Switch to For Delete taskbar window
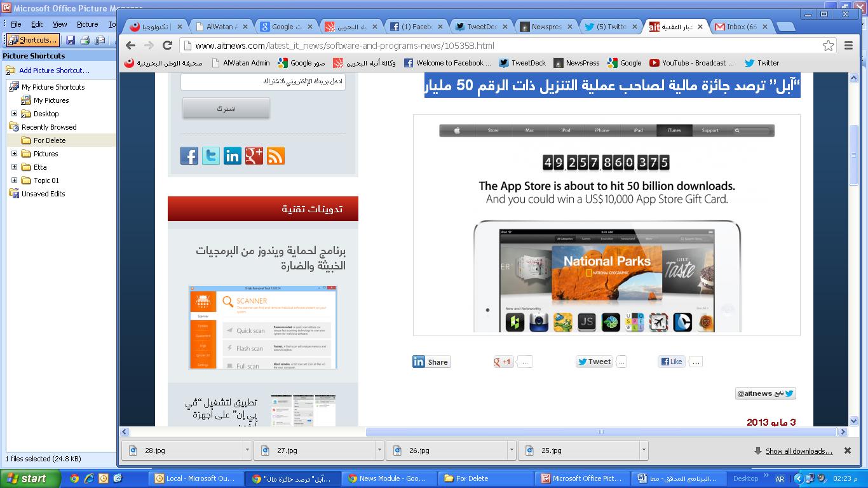The height and width of the screenshot is (488, 868). coord(485,478)
